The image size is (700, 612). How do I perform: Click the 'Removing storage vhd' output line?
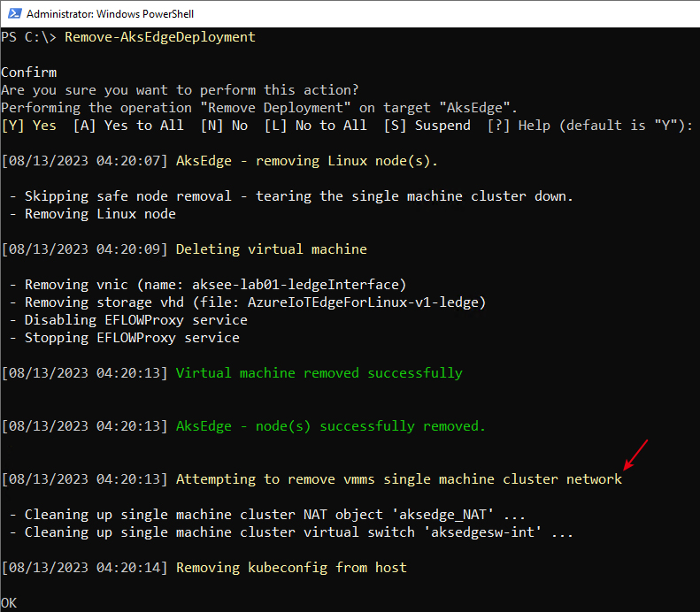click(248, 302)
